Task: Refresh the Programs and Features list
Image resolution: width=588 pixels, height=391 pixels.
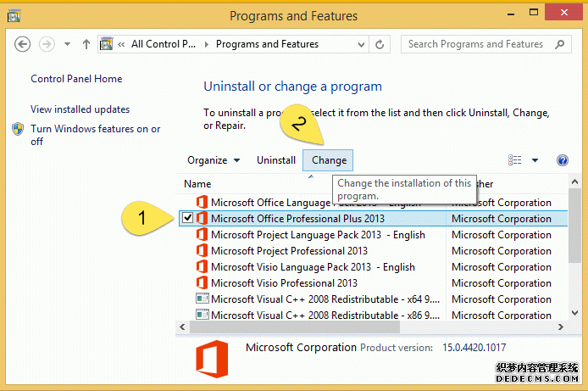Action: tap(380, 44)
